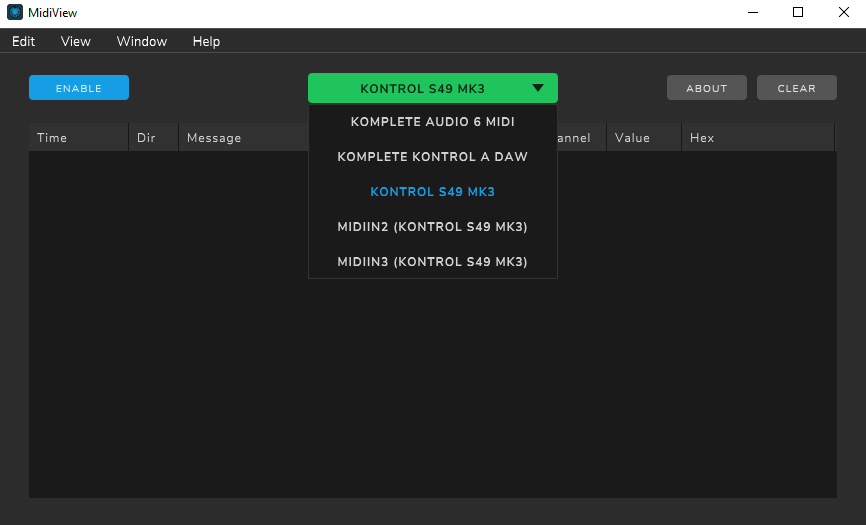Click the blue ENABLE button
This screenshot has height=525, width=866.
(x=79, y=88)
